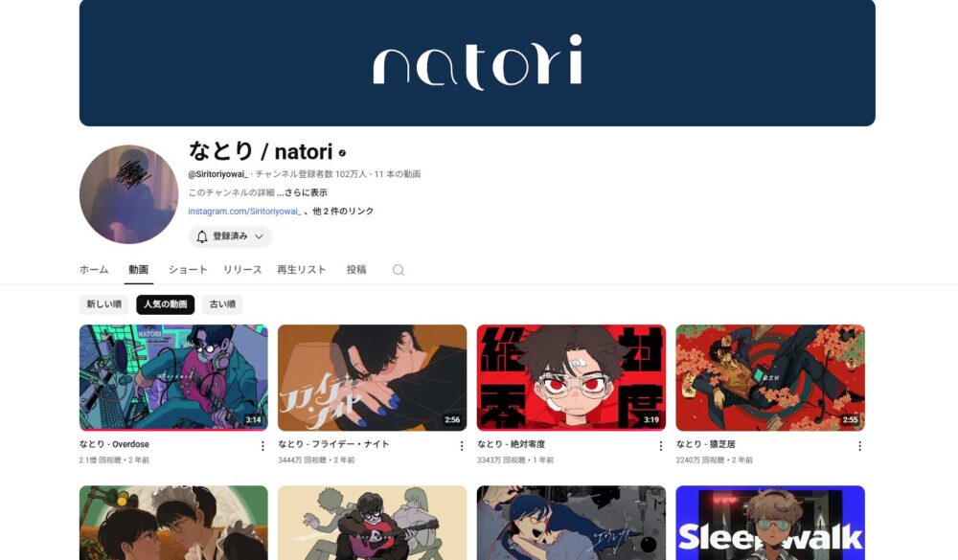Expand channel details with さらに表示
This screenshot has width=958, height=560.
(x=306, y=192)
